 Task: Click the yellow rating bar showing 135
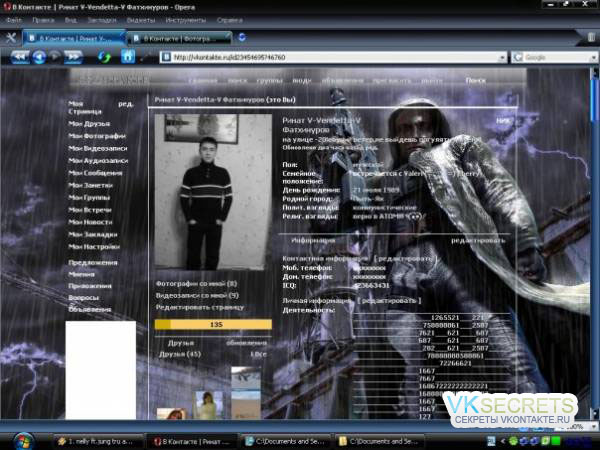point(213,324)
